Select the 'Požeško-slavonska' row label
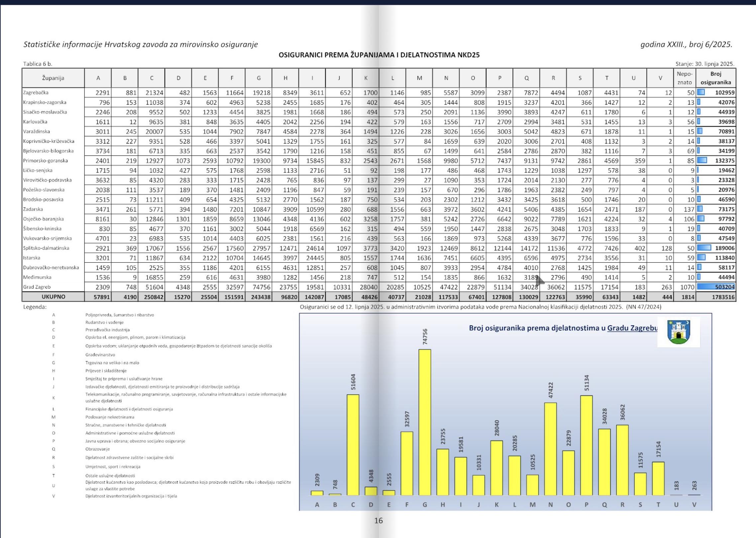The height and width of the screenshot is (538, 756). (44, 190)
